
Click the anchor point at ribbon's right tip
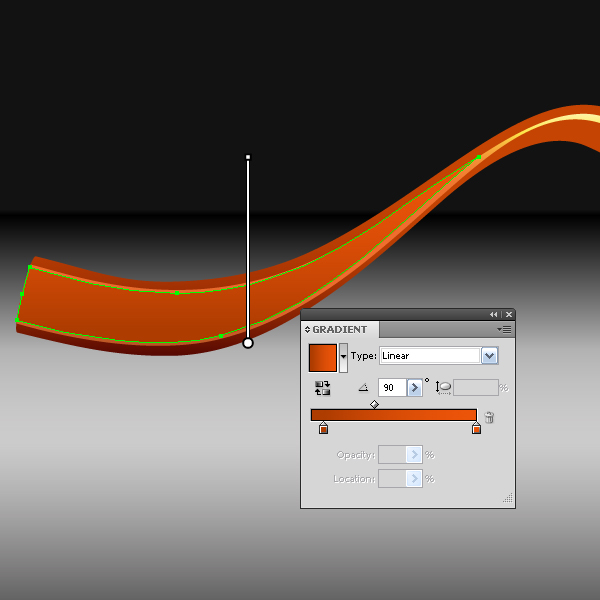pos(479,157)
